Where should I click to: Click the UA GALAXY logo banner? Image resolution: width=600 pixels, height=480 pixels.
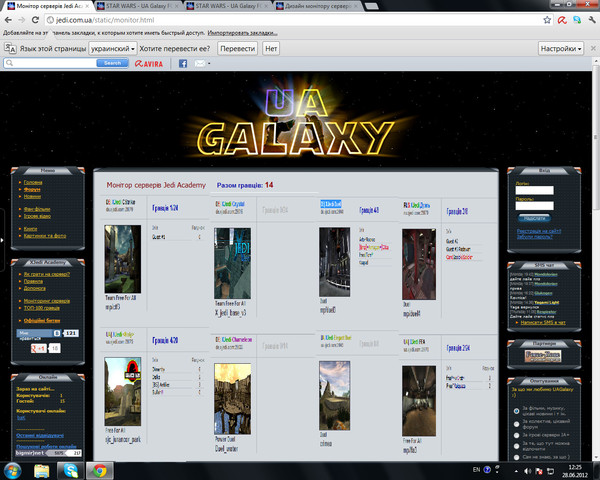click(x=295, y=122)
